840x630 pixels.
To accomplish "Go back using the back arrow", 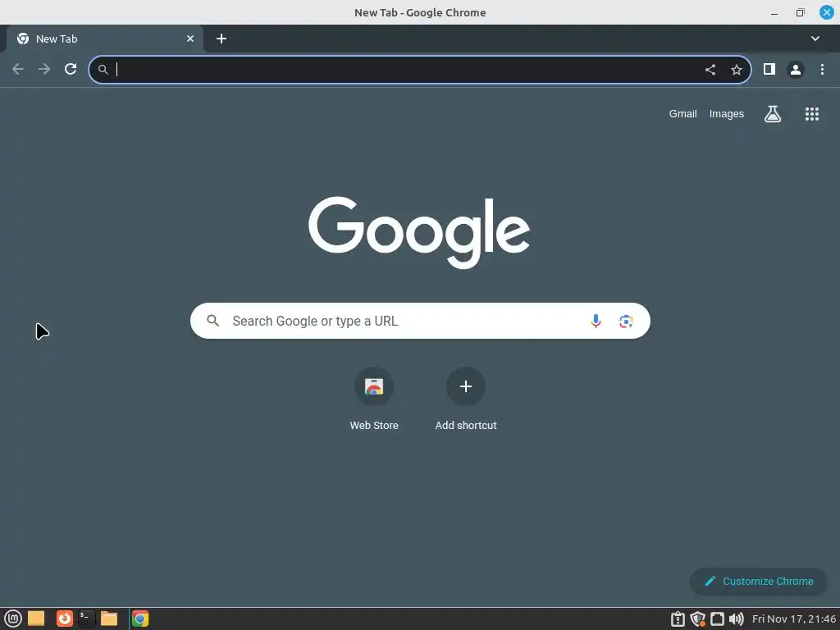I will pyautogui.click(x=18, y=69).
